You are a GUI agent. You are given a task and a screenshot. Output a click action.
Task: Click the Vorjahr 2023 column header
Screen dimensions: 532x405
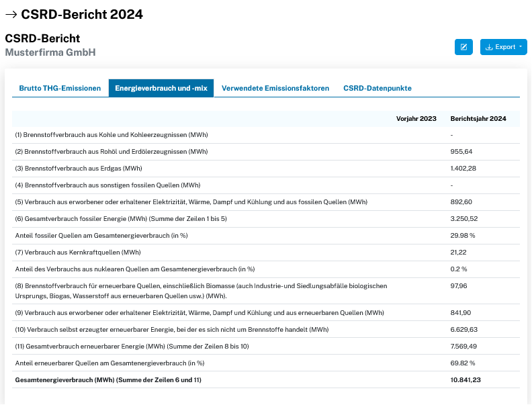[x=416, y=118]
